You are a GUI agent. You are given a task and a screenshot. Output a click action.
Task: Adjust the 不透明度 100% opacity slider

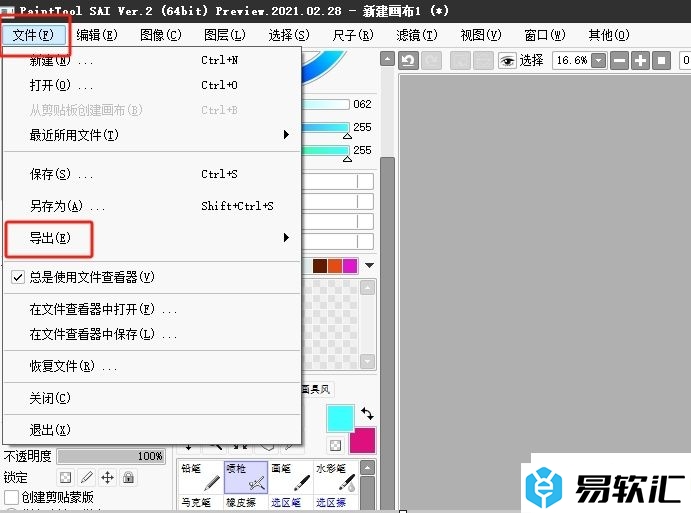[x=111, y=456]
